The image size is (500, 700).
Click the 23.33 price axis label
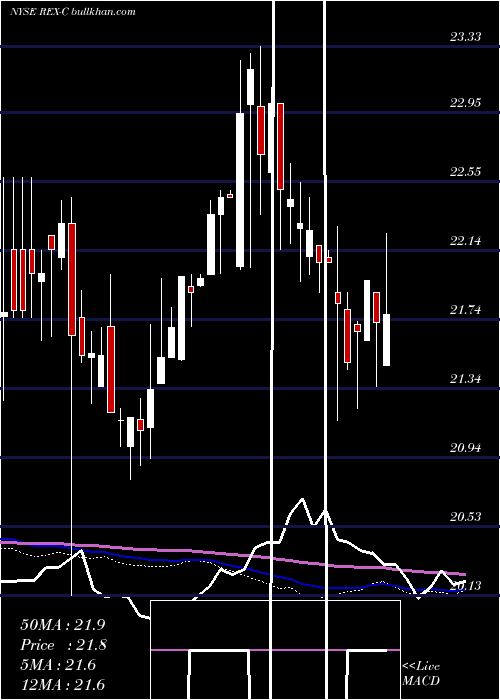click(x=466, y=37)
